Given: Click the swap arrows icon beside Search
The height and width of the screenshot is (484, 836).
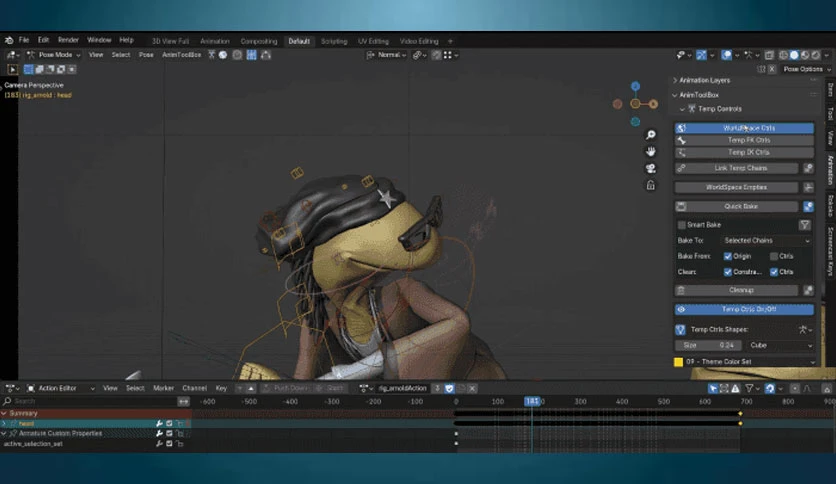Looking at the screenshot, I should coord(183,401).
